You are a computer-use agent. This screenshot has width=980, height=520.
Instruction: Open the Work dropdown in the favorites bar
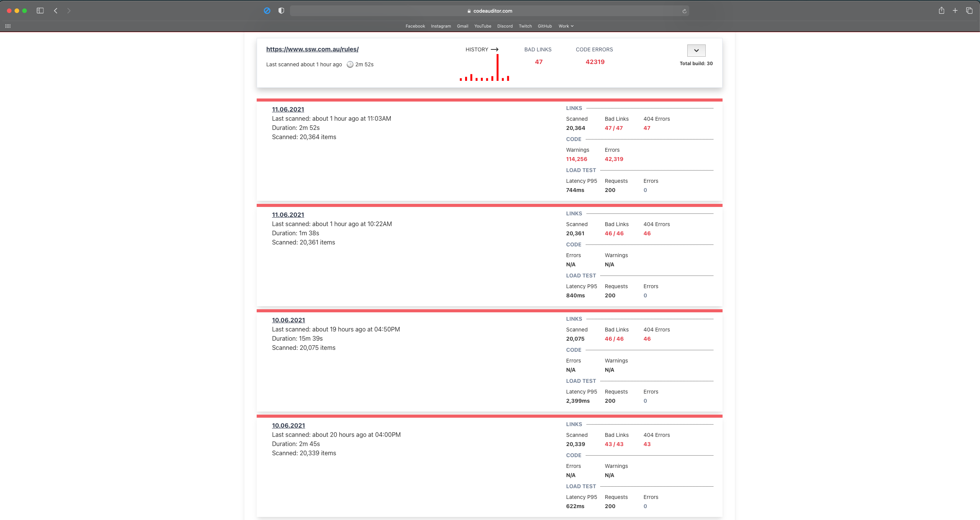pyautogui.click(x=565, y=26)
